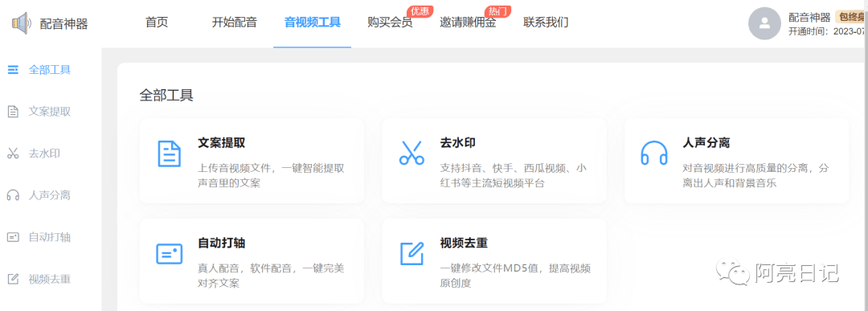Click the 自动打轴 subtitle icon in sidebar

point(13,237)
